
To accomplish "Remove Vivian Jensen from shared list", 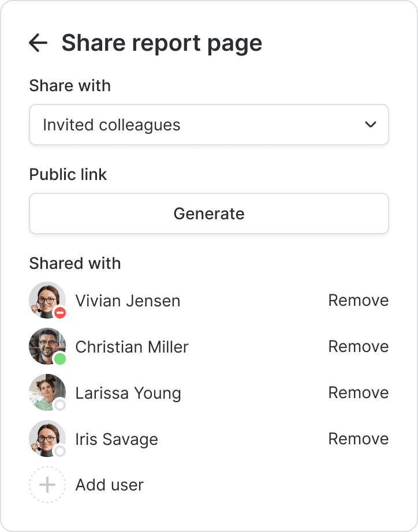I will [x=358, y=301].
